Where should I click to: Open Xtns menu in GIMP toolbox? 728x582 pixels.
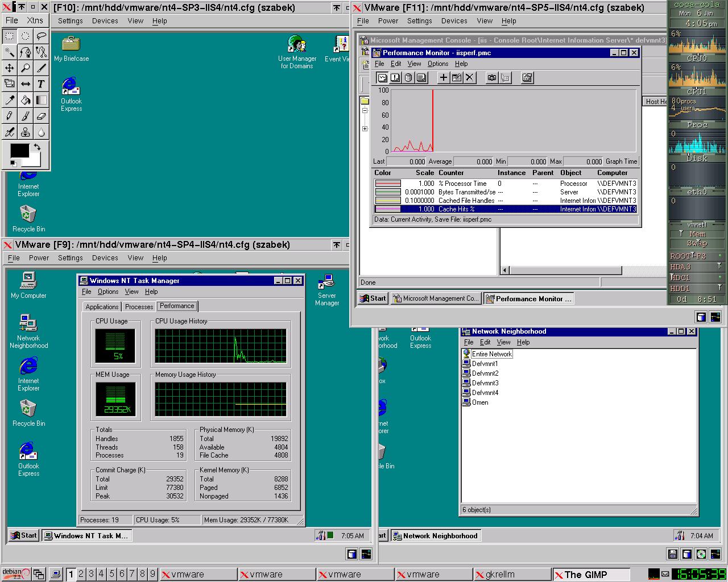click(x=35, y=20)
